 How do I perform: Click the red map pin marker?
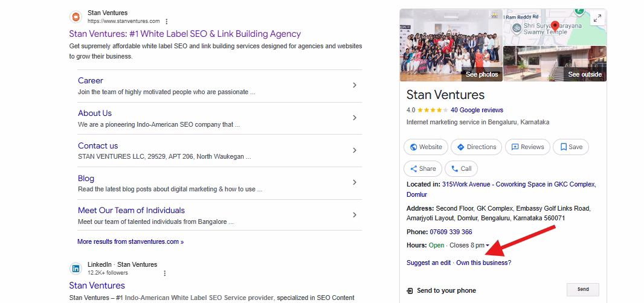[x=555, y=26]
